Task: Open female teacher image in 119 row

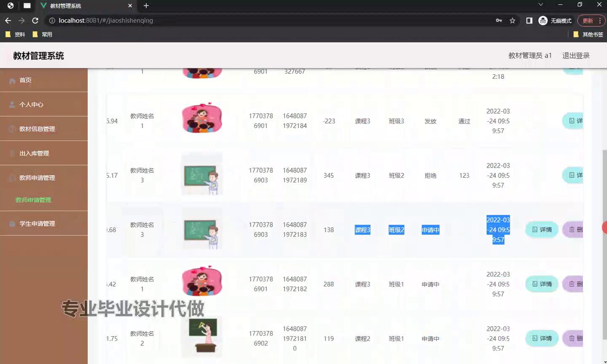Action: [202, 336]
